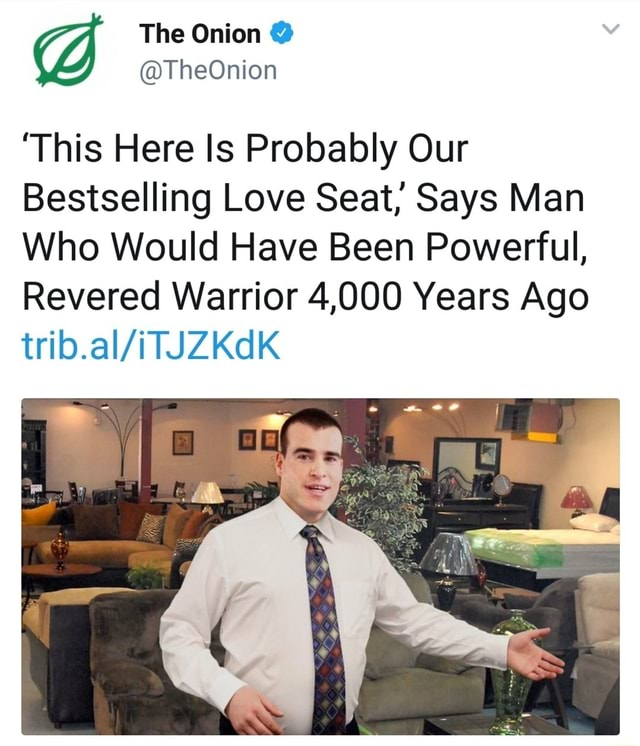Select the phrase 'Bestselling Love Seat'
Screen dimensions: 640x746
206,197
